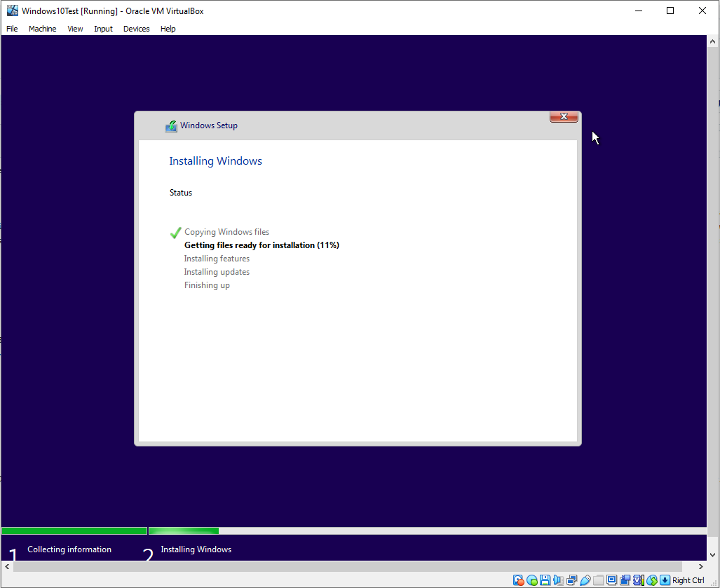Click the audio speaker status icon

[558, 580]
